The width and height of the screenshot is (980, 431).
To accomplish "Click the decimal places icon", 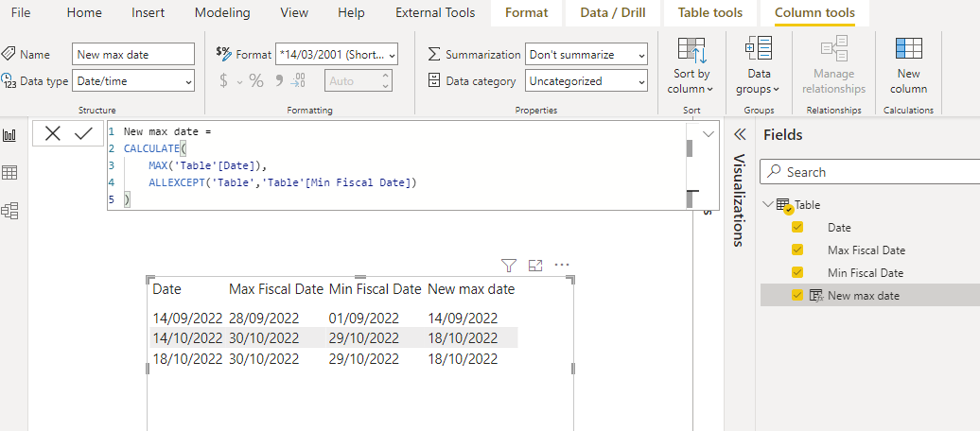I will (x=299, y=80).
